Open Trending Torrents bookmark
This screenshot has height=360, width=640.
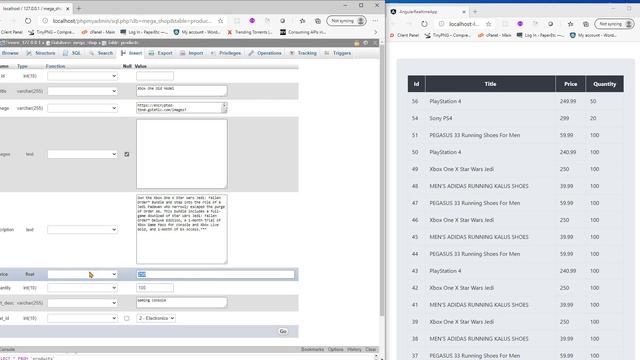(250, 32)
